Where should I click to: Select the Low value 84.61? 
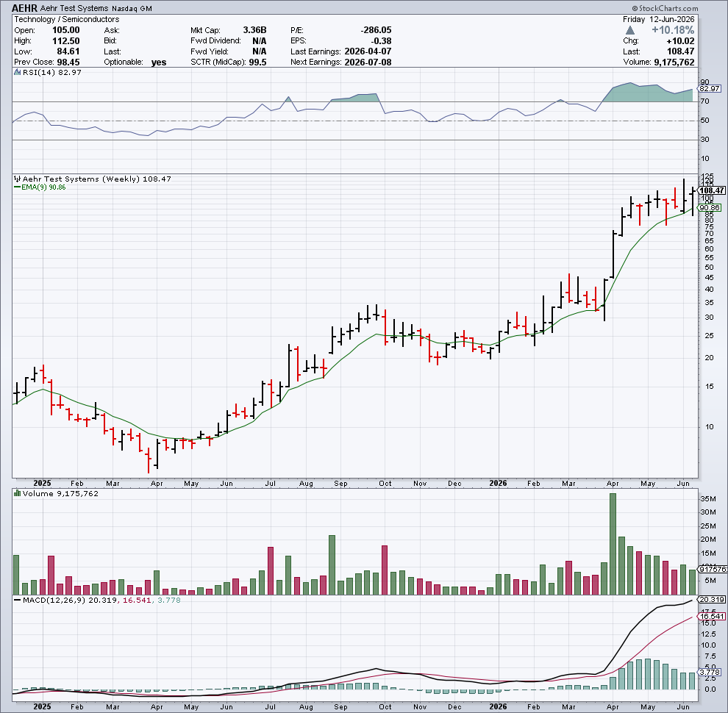click(x=68, y=51)
